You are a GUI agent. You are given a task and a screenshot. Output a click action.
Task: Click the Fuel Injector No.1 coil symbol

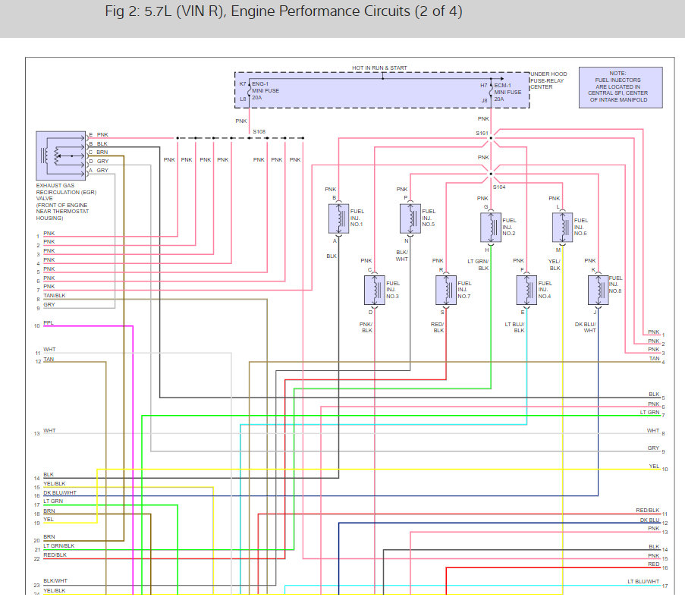click(x=338, y=218)
